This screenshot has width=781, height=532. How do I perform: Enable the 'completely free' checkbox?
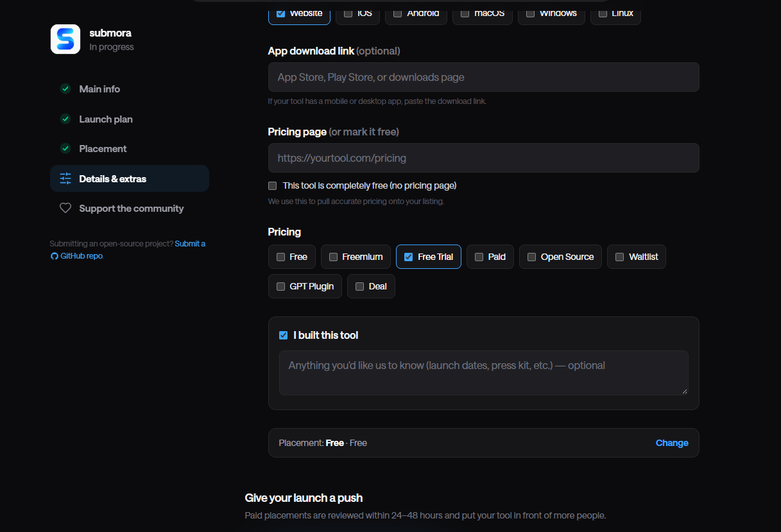272,185
